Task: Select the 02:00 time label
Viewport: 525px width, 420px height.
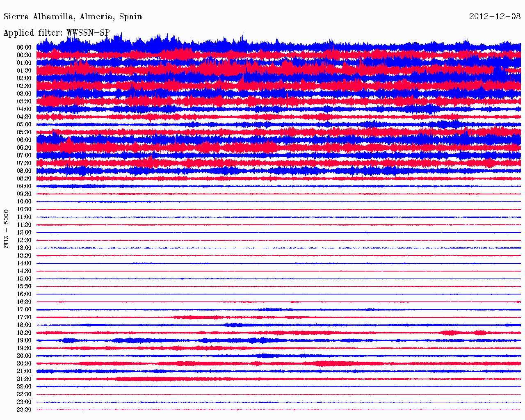Action: [x=24, y=78]
